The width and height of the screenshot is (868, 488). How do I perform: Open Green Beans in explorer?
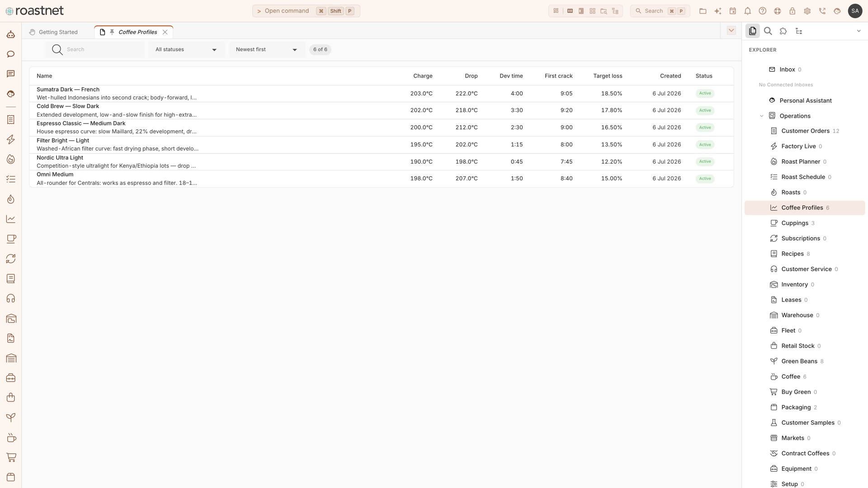point(799,361)
